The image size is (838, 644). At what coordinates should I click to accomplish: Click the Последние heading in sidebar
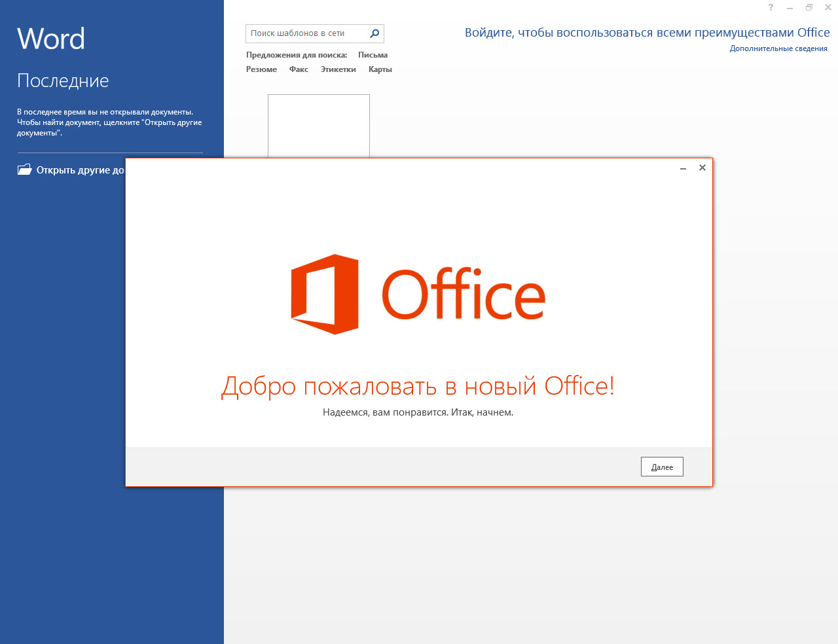(63, 80)
